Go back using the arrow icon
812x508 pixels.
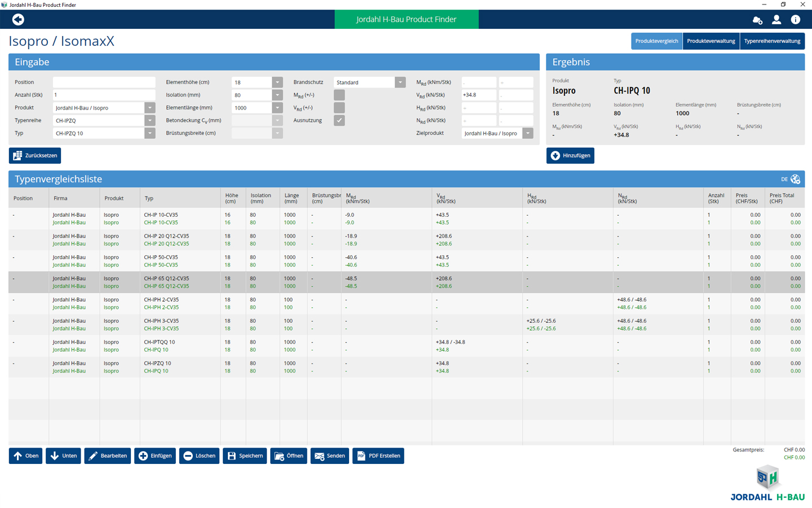18,20
